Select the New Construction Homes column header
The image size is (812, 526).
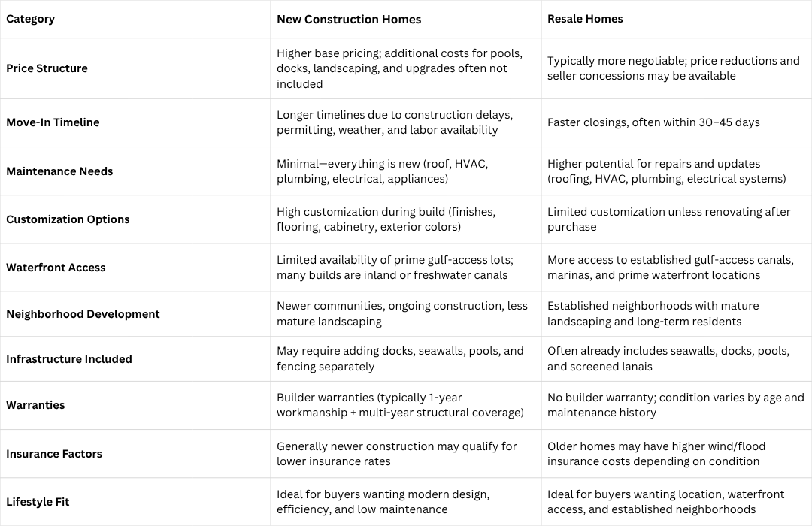tap(349, 19)
